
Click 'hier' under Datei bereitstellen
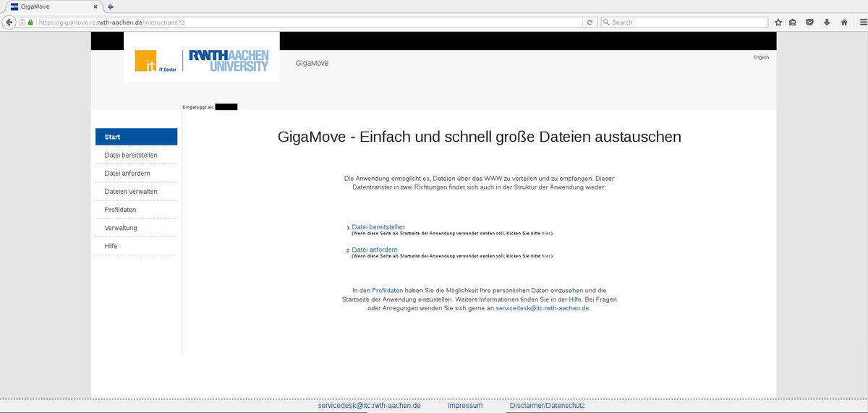point(546,234)
